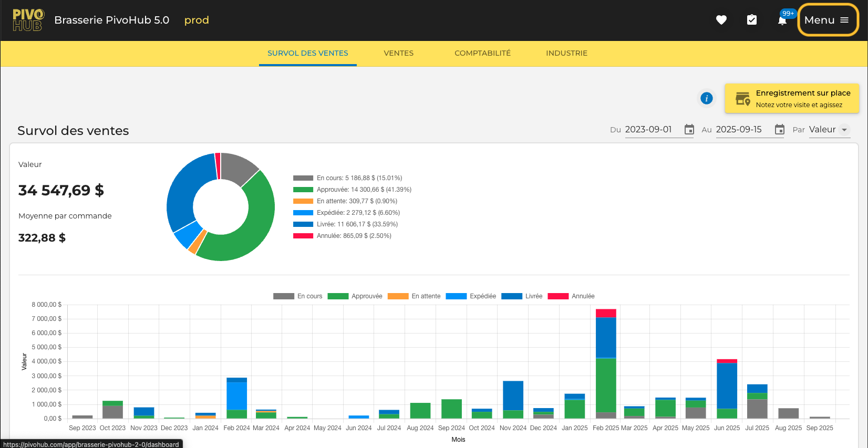Click the 'prod' environment label

(x=197, y=20)
